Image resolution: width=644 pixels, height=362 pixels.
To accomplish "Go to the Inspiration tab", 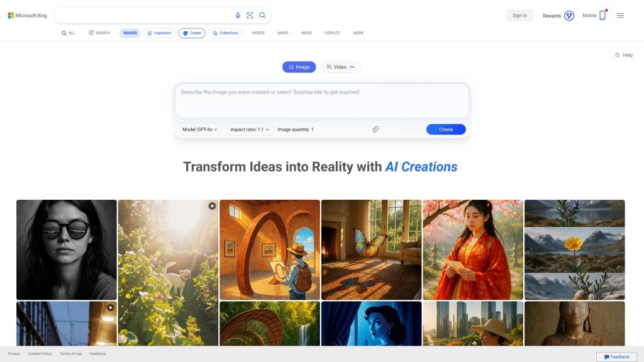I will coord(159,33).
